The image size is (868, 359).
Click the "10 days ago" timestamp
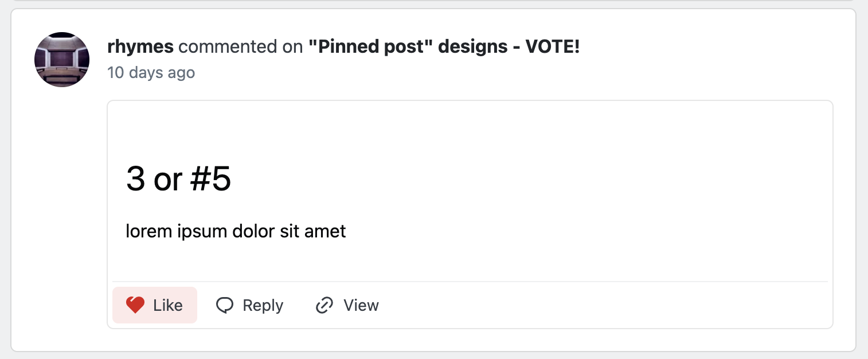pos(151,73)
